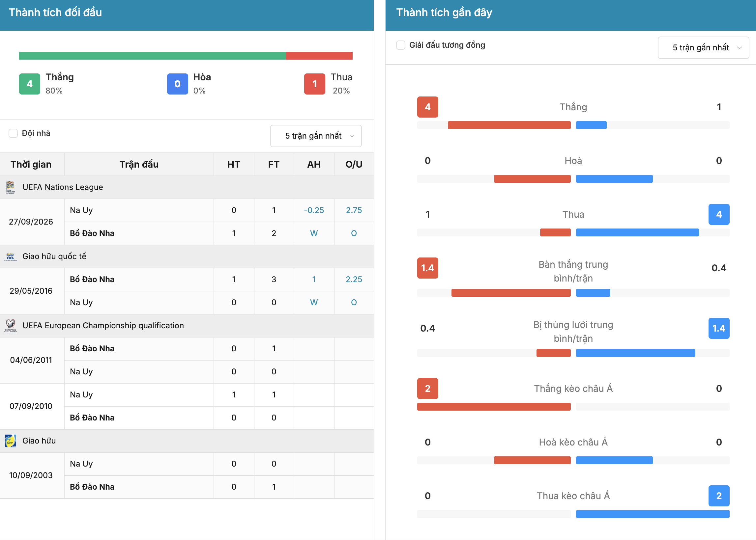756x540 pixels.
Task: Click the Thua kèo châu Á label
Action: click(573, 496)
